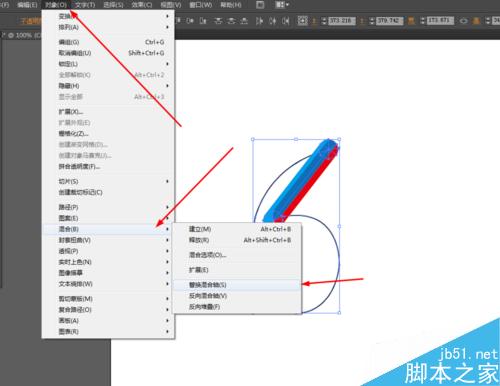Open the 帮助(H) Help menu
500x386 pixels.
click(231, 5)
